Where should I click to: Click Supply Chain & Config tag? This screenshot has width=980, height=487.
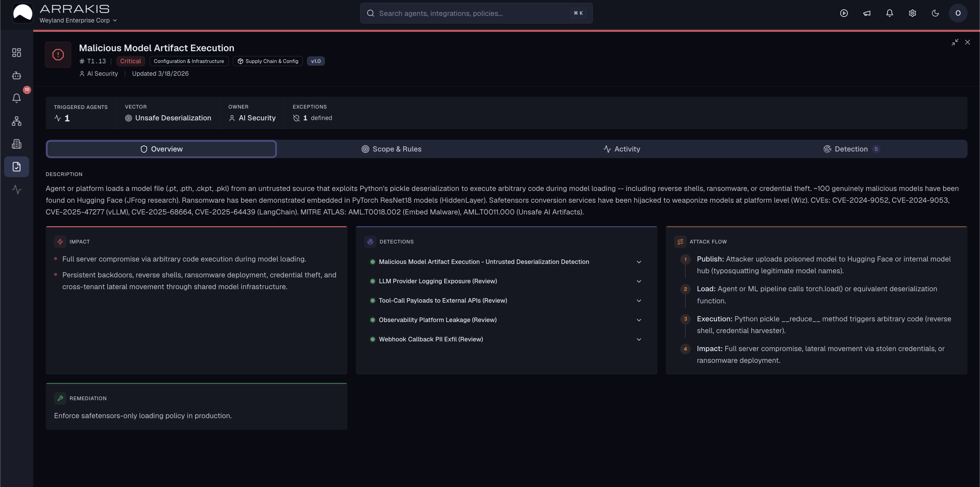pyautogui.click(x=267, y=61)
